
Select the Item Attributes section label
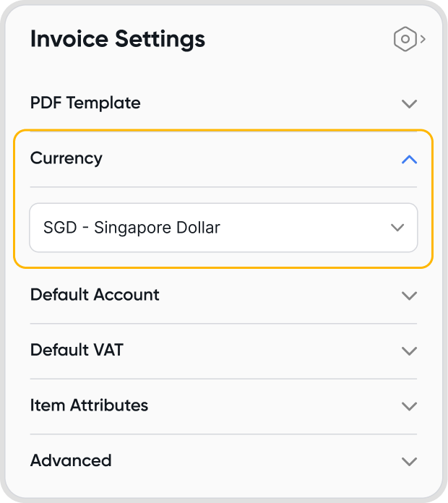click(x=89, y=405)
